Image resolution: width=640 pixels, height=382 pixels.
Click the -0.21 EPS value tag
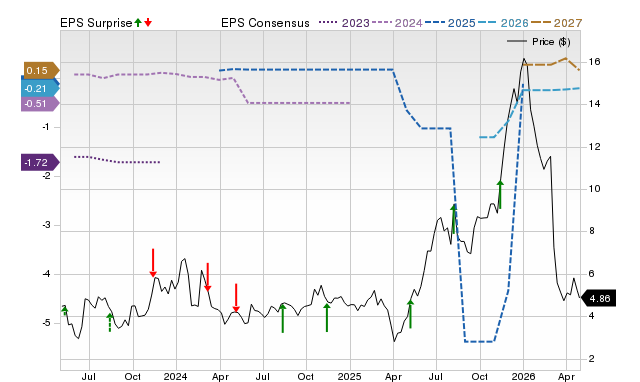pos(40,89)
